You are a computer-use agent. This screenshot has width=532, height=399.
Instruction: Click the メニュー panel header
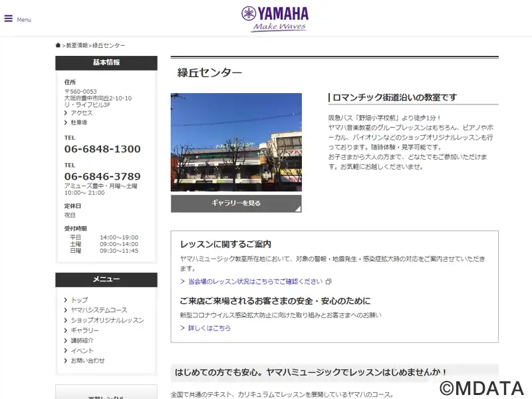tap(106, 279)
